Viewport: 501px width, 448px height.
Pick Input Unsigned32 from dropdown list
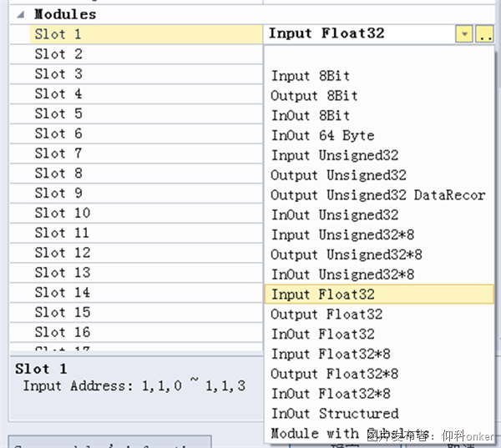[x=334, y=155]
